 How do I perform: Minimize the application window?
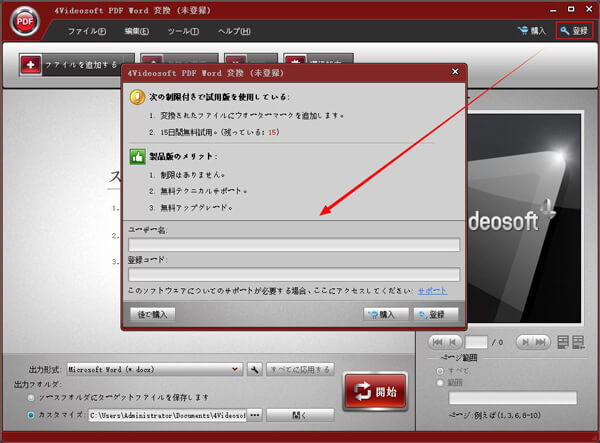click(553, 10)
